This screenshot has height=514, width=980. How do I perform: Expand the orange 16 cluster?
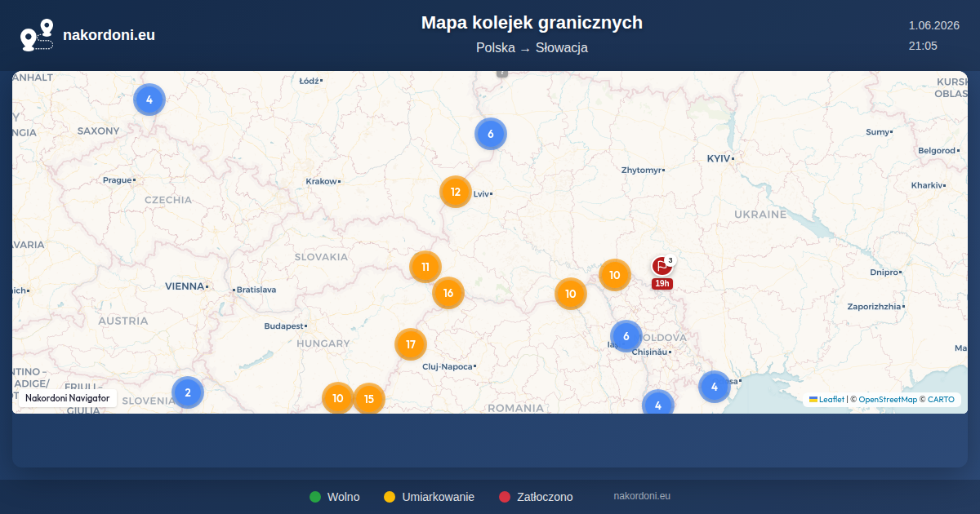[x=448, y=293]
